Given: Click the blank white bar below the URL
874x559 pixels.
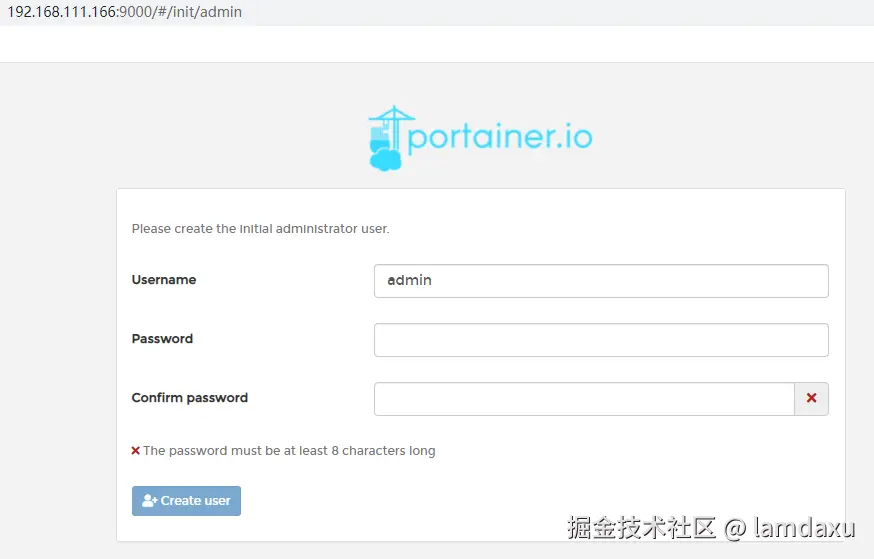Looking at the screenshot, I should 437,44.
